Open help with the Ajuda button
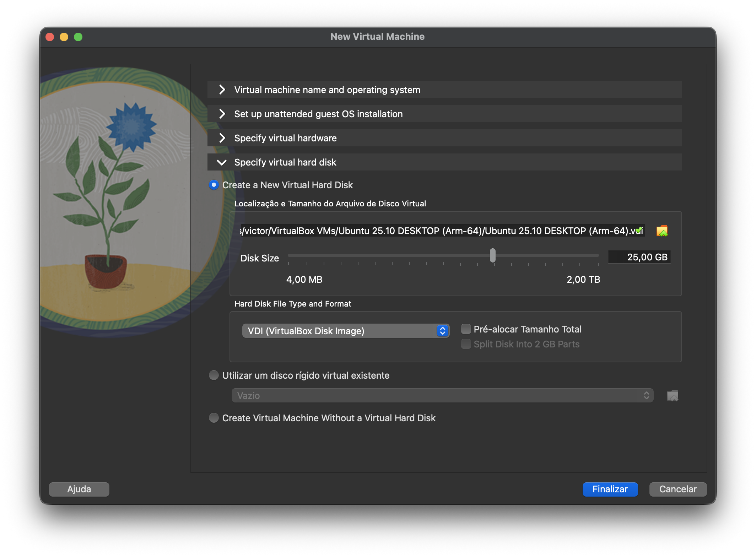Image resolution: width=756 pixels, height=557 pixels. click(x=79, y=489)
